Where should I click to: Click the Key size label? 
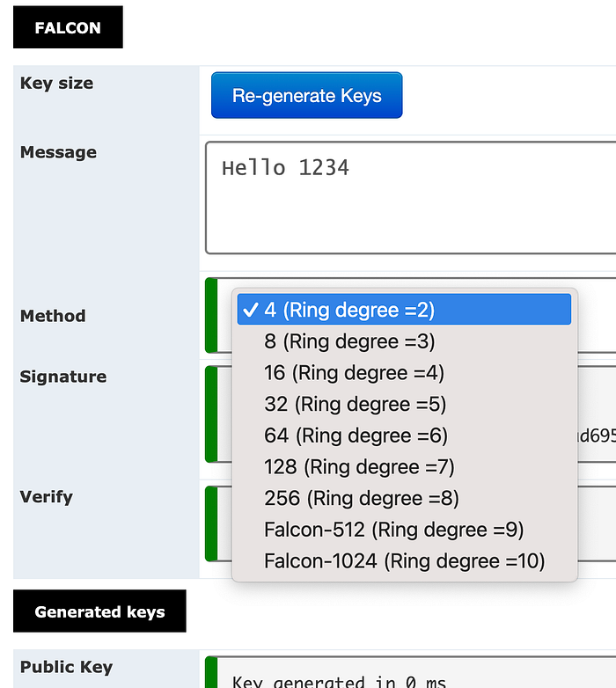point(56,84)
